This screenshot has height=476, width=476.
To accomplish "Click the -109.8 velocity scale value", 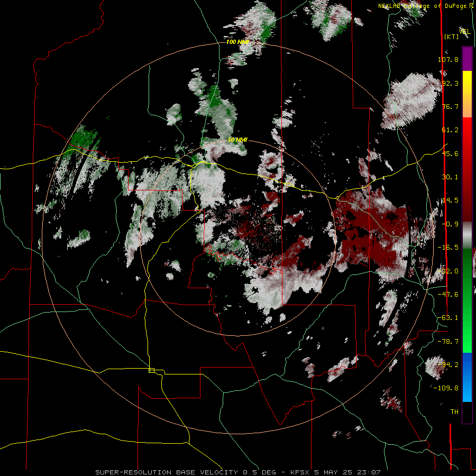I will click(x=446, y=388).
